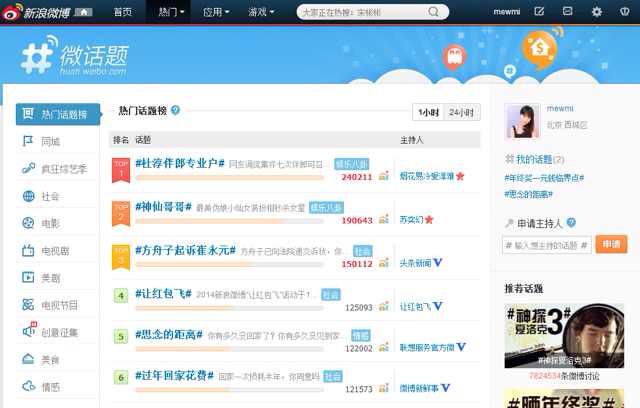
Task: Expand the 应用 dropdown menu
Action: pos(215,12)
